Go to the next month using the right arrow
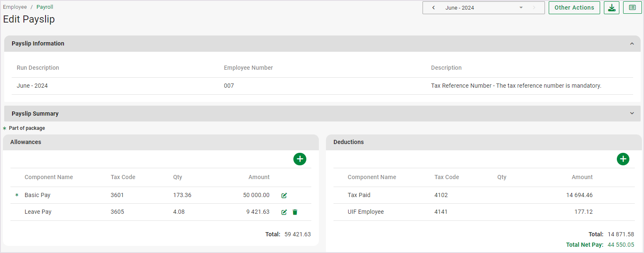 534,8
